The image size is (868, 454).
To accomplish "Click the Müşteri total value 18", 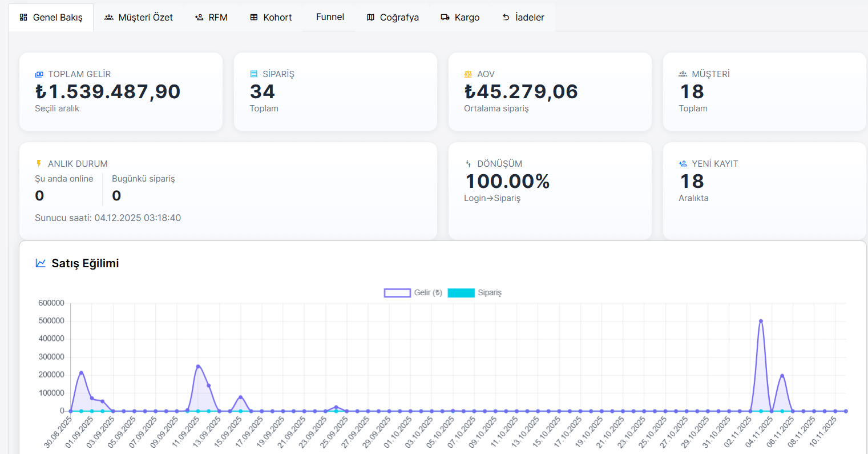I will click(x=692, y=91).
